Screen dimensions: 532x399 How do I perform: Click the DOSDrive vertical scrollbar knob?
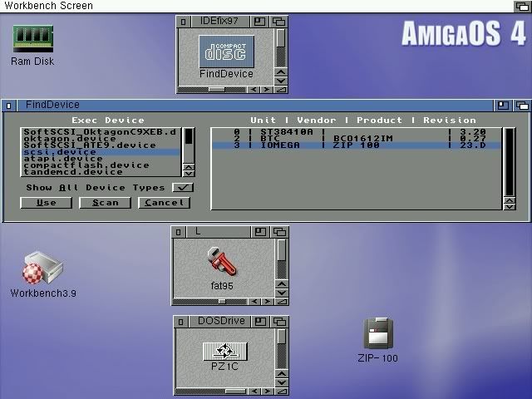point(282,336)
